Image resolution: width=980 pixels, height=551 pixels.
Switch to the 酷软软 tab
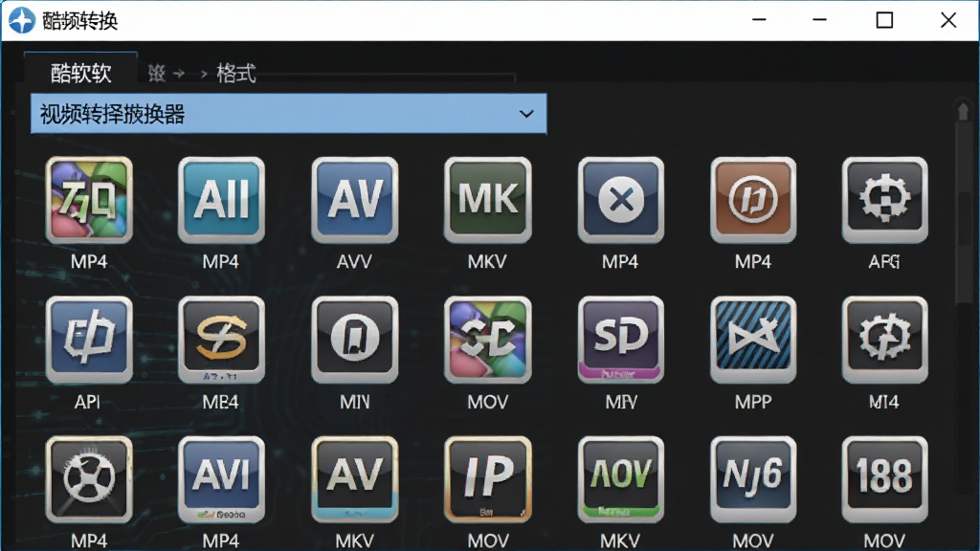click(x=80, y=73)
